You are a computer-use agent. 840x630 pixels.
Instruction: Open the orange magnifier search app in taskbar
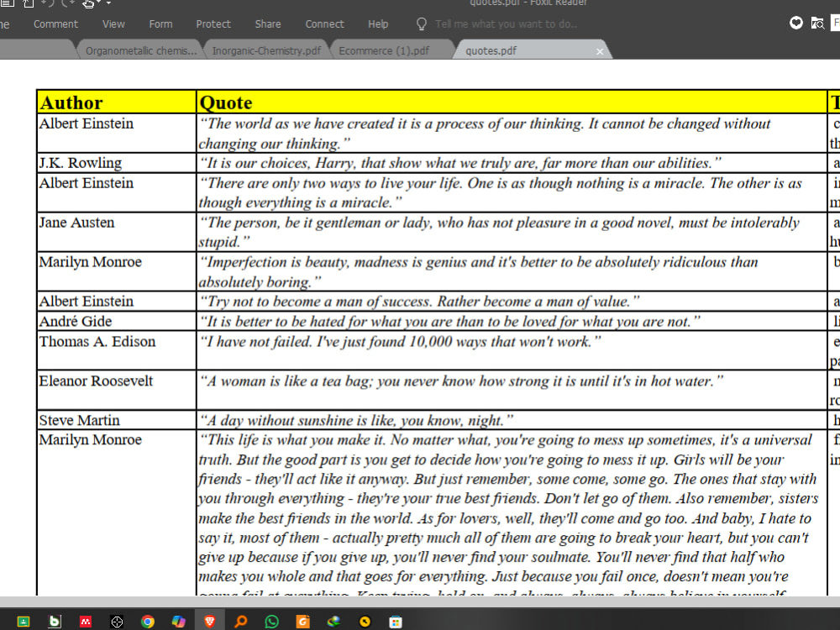click(x=241, y=622)
